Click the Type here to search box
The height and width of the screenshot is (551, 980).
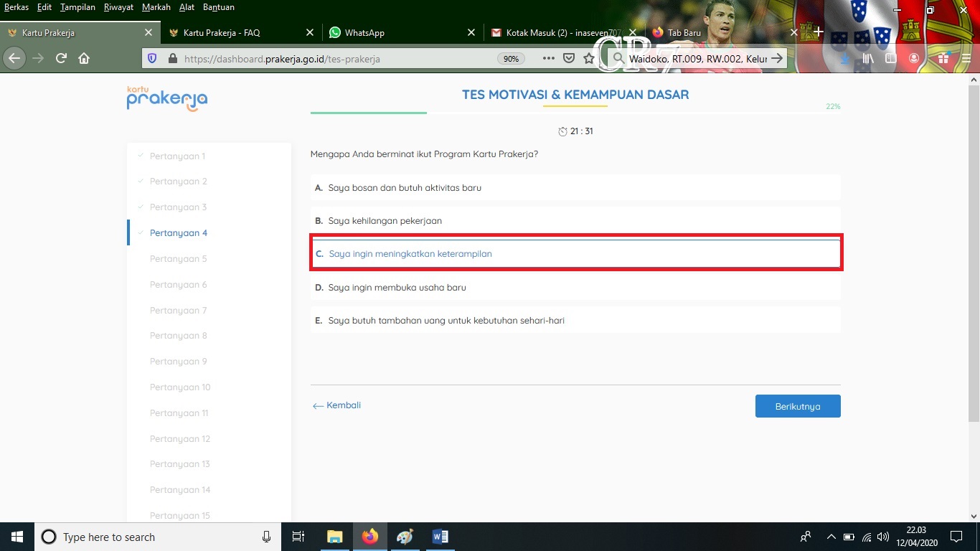tap(158, 537)
